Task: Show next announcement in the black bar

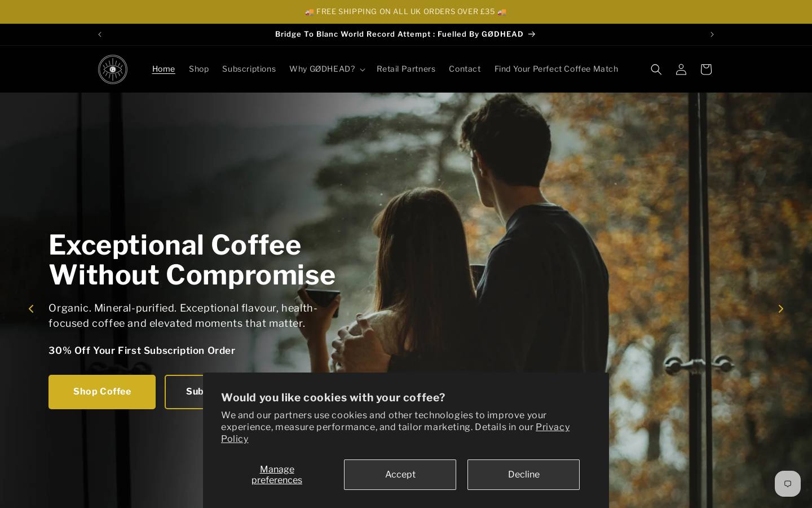Action: (712, 34)
